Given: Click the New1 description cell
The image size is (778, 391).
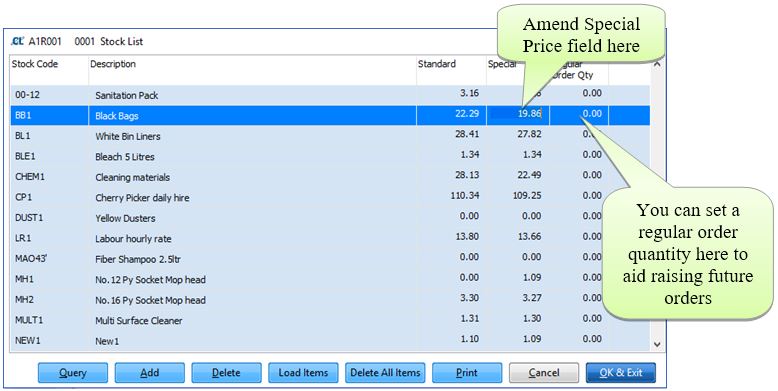Looking at the screenshot, I should click(x=107, y=341).
